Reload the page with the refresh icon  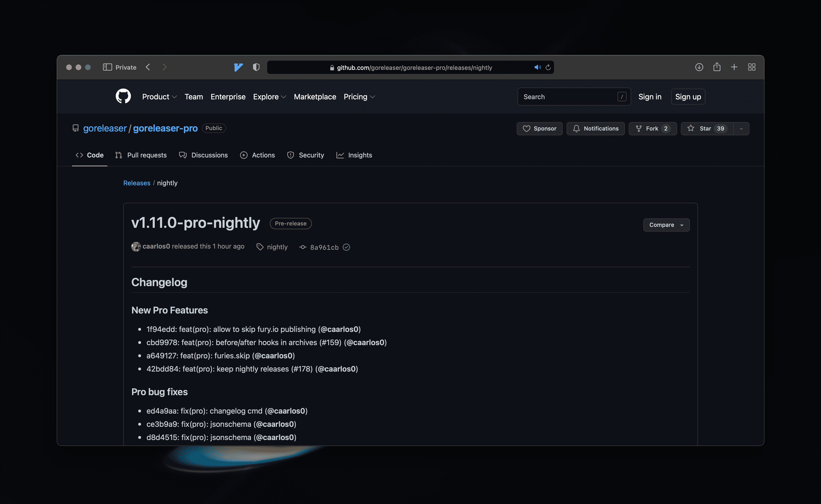coord(548,67)
